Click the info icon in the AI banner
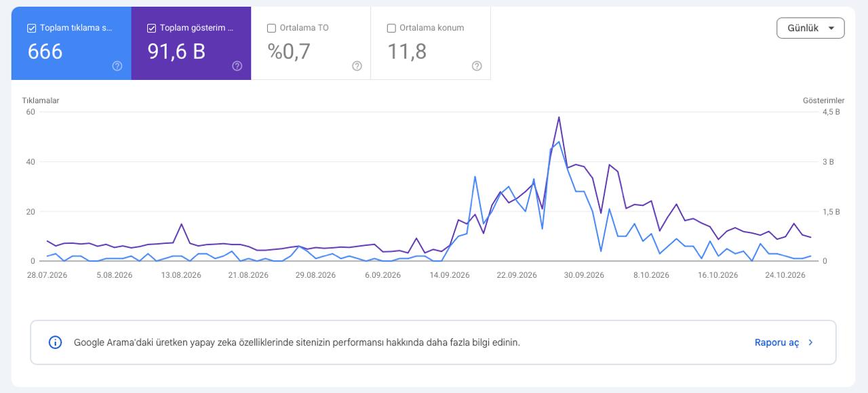Screen dimensions: 868x393 [56, 342]
